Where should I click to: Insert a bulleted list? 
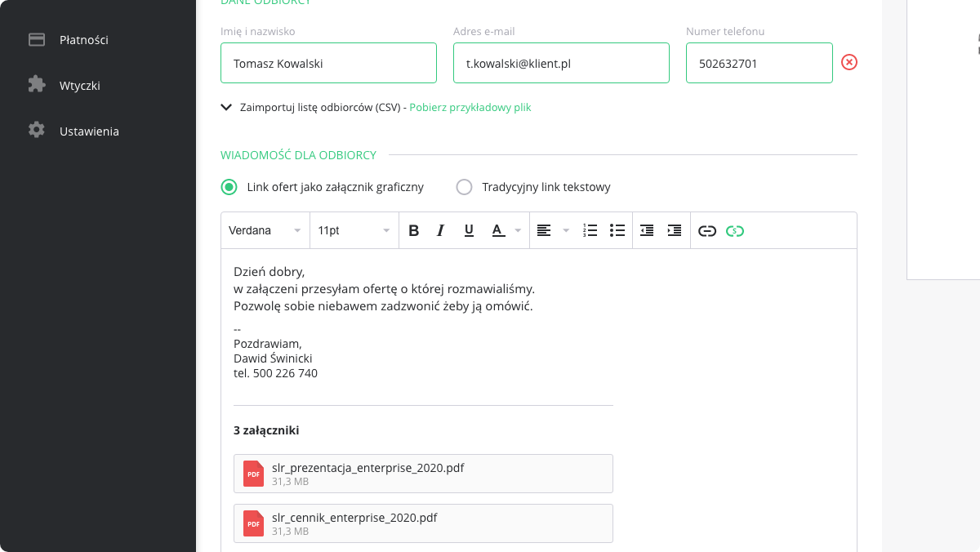(x=617, y=231)
